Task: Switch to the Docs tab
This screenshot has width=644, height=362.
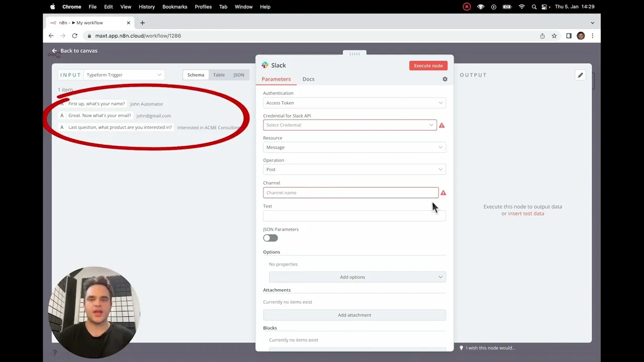Action: (308, 79)
